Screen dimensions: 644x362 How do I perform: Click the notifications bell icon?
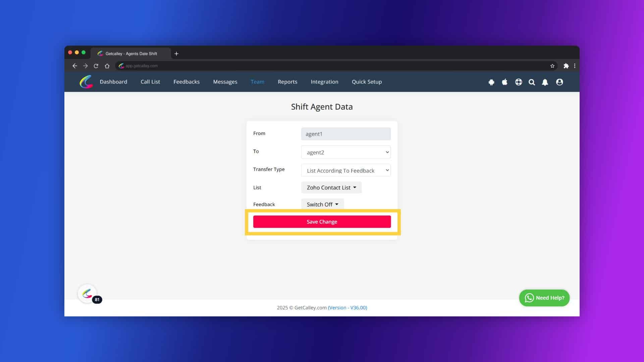point(545,82)
